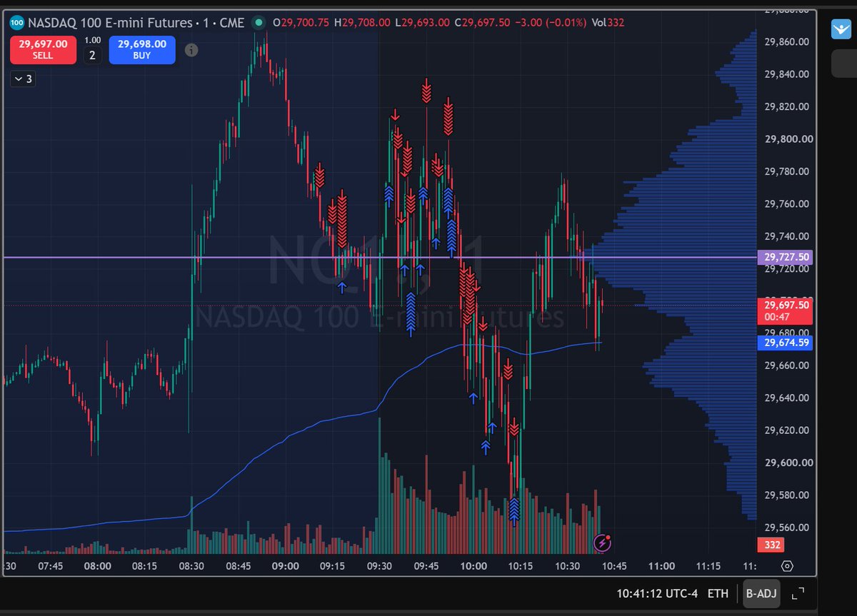This screenshot has width=857, height=616.
Task: Click the red volume label 332 on axis
Action: (x=771, y=545)
